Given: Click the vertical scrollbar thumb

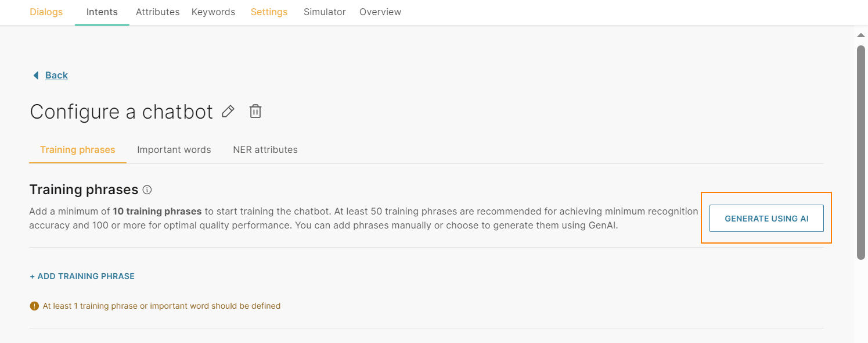Looking at the screenshot, I should coord(861,152).
